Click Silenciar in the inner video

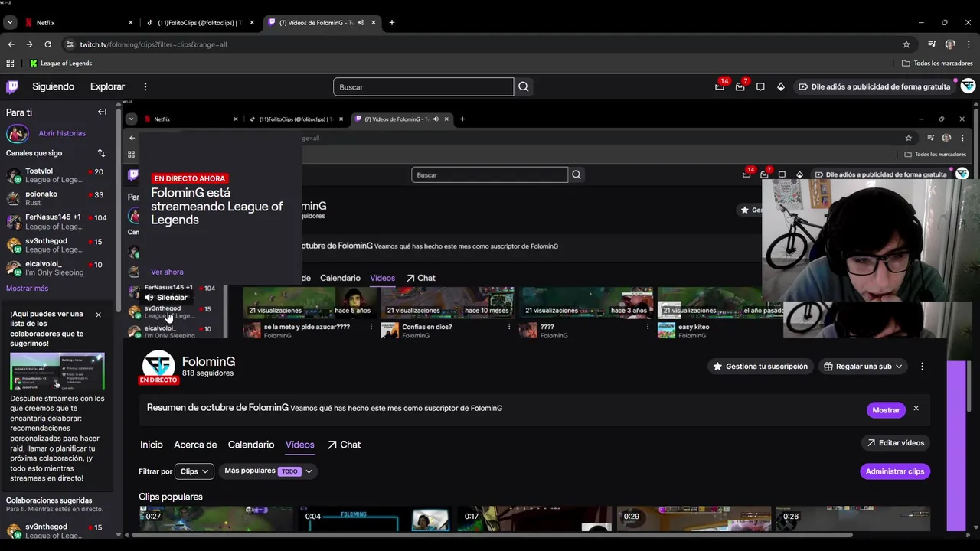[x=165, y=298]
